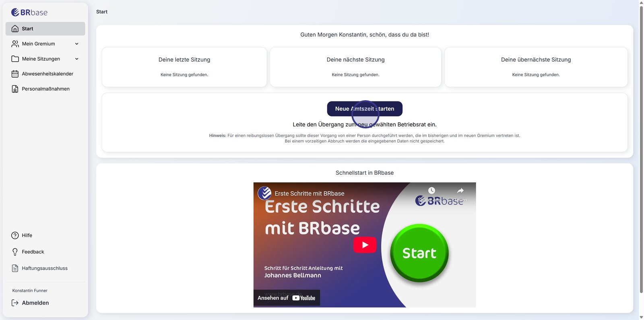The image size is (644, 320).
Task: Click the Start breadcrumb heading
Action: [102, 12]
